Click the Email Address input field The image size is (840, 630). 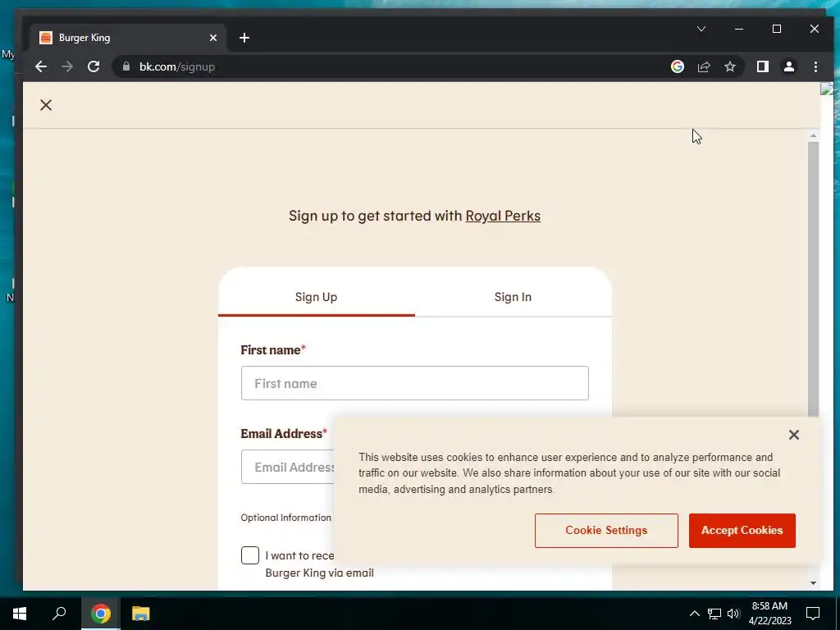(288, 467)
